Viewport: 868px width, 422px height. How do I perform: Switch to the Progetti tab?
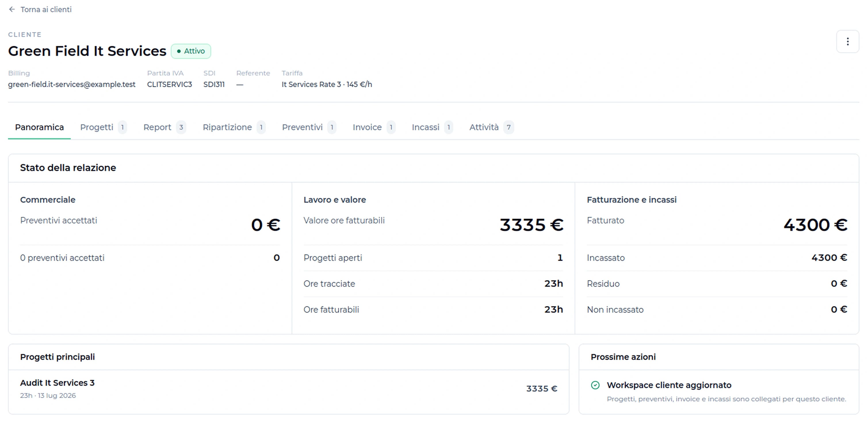point(103,127)
